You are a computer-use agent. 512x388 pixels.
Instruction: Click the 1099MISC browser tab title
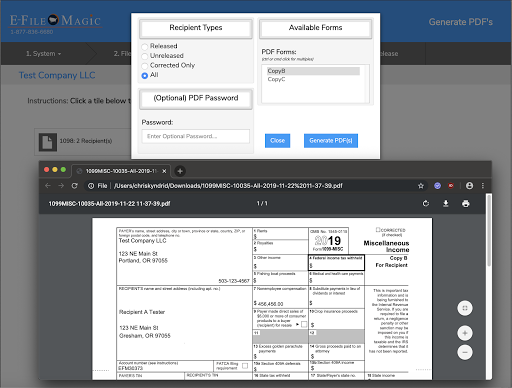coord(121,171)
